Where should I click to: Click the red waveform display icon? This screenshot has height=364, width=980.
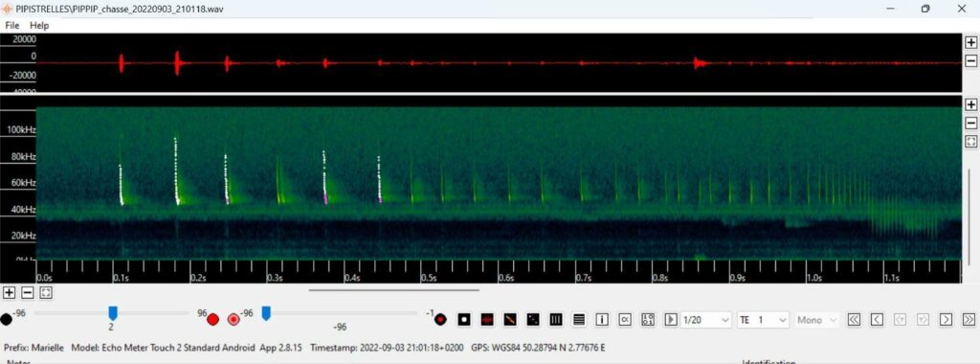click(x=487, y=320)
